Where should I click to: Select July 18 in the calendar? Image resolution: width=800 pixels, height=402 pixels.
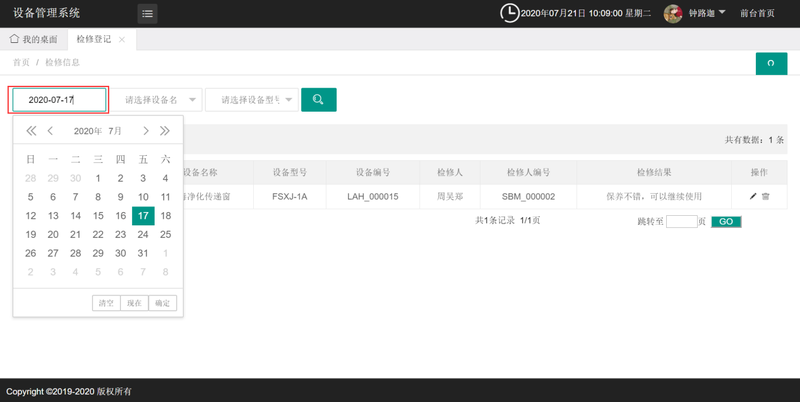point(165,216)
